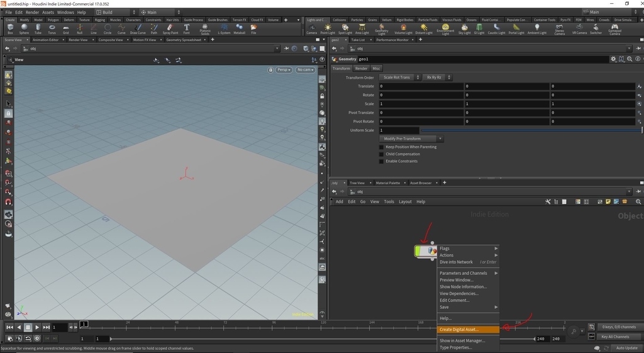Screen dimensions: 644x353
Task: Select the Draw Curve shelf tool
Action: [x=138, y=29]
